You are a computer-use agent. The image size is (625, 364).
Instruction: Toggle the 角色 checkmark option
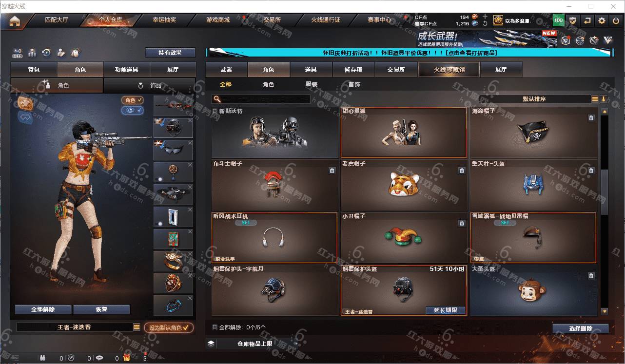tap(133, 100)
